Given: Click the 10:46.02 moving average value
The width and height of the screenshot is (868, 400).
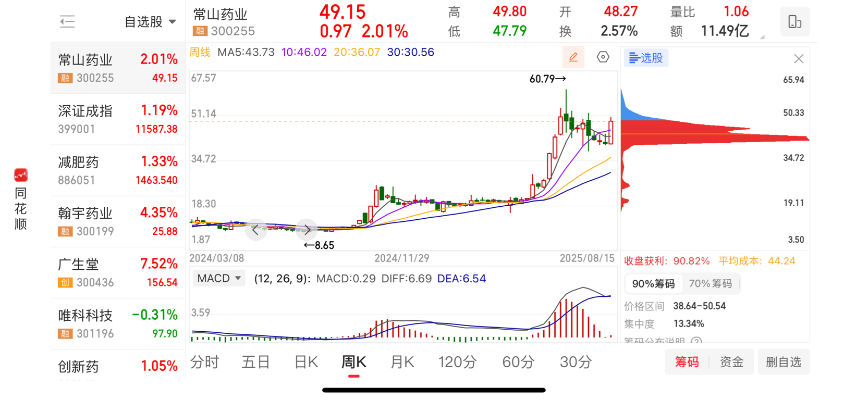Looking at the screenshot, I should (x=304, y=52).
